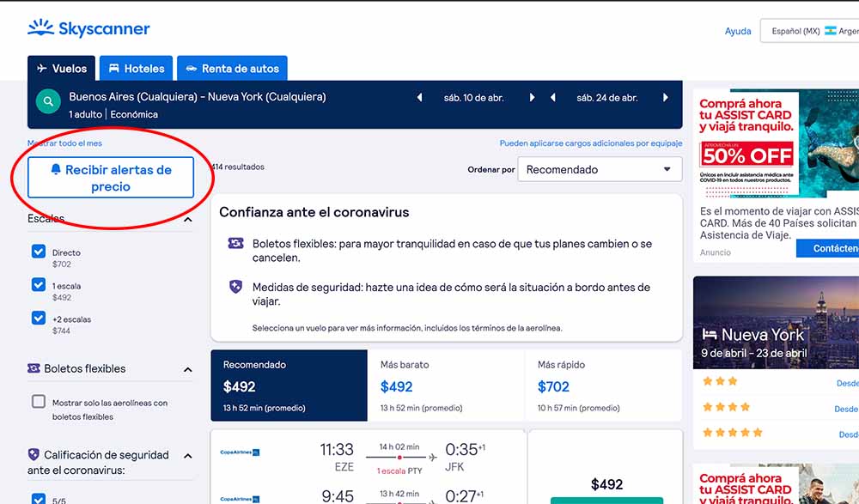Click the $492 price in flight card

click(606, 484)
